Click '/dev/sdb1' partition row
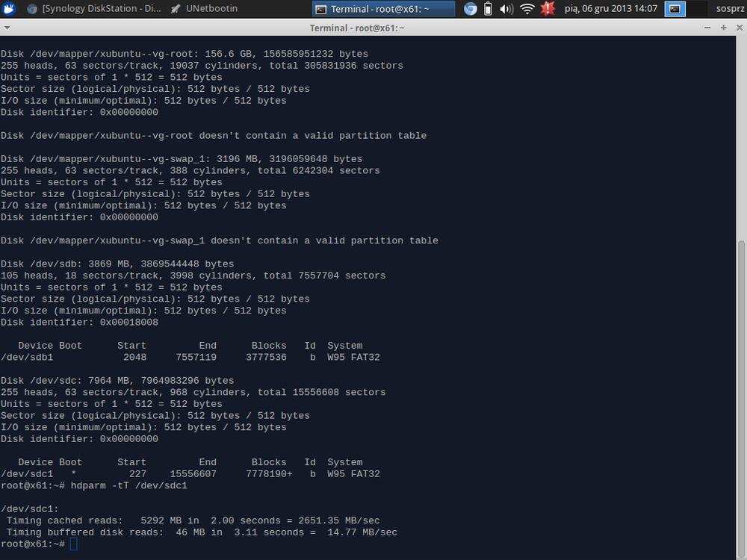747x560 pixels. (190, 357)
